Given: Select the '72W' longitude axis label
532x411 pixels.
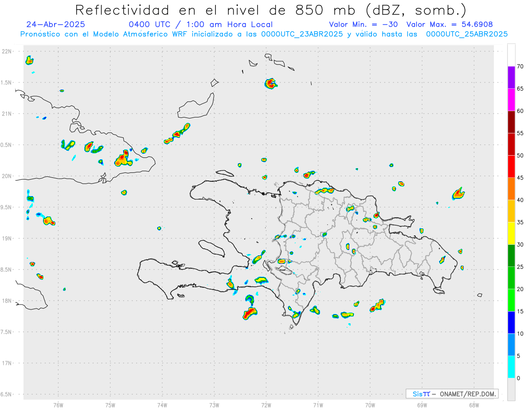Looking at the screenshot, I should tap(266, 405).
